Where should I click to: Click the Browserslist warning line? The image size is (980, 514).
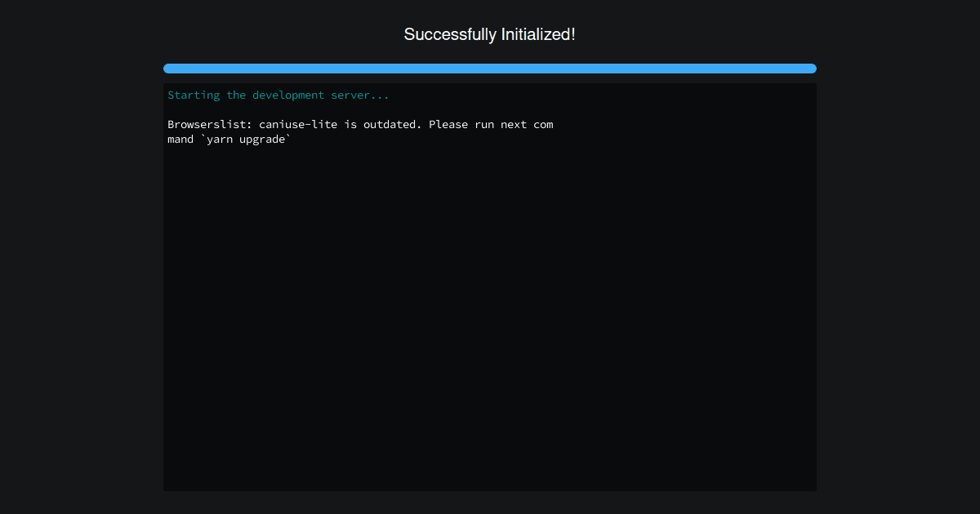(x=359, y=124)
